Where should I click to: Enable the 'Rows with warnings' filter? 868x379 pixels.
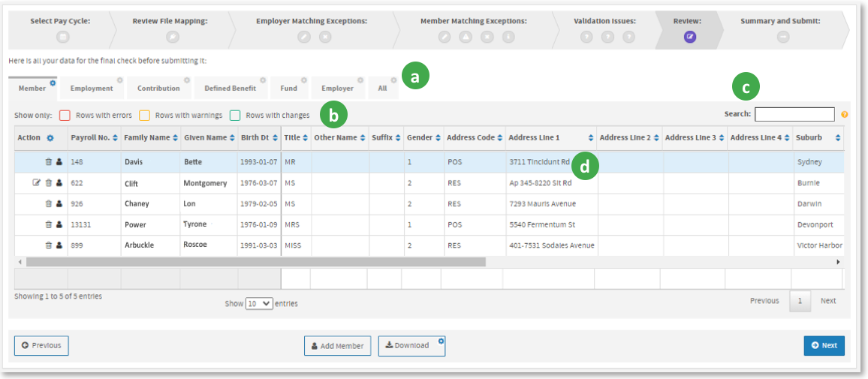(144, 116)
